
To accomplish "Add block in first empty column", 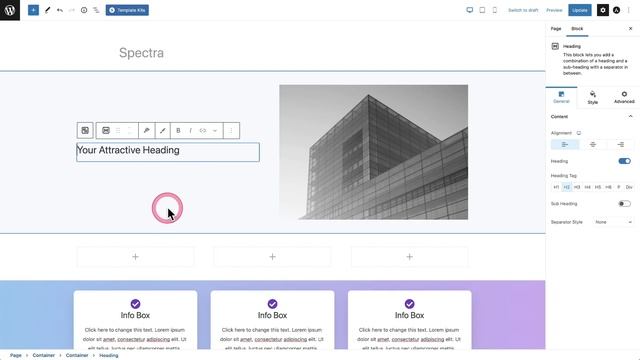I will click(x=136, y=257).
